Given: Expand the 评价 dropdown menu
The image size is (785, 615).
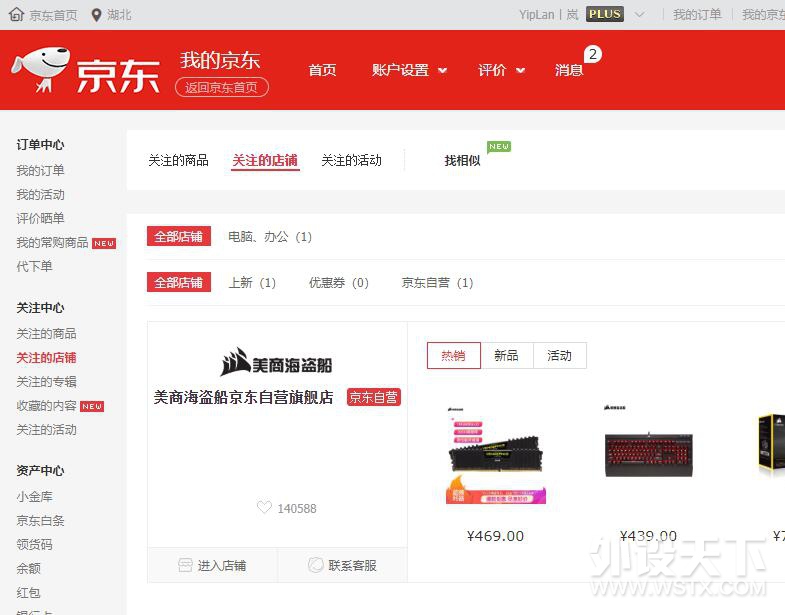Looking at the screenshot, I should (501, 70).
